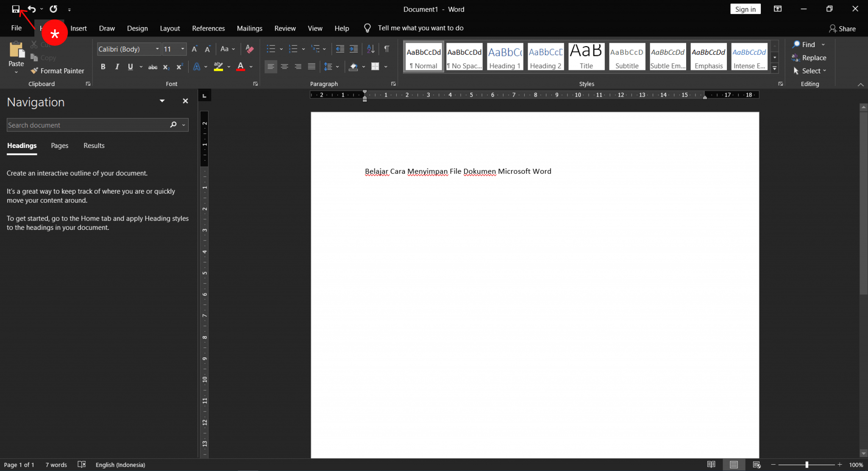Apply subscript formatting
Screen dimensions: 868x471
[x=166, y=67]
